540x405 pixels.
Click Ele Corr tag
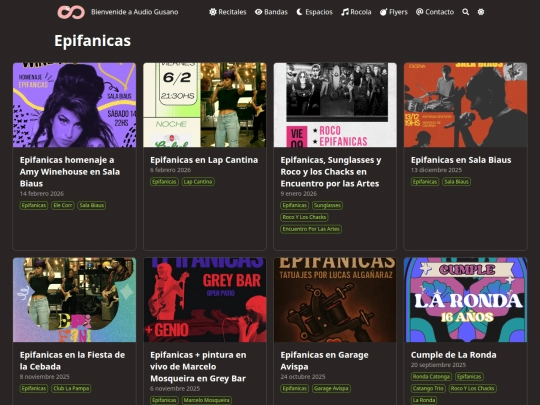63,205
